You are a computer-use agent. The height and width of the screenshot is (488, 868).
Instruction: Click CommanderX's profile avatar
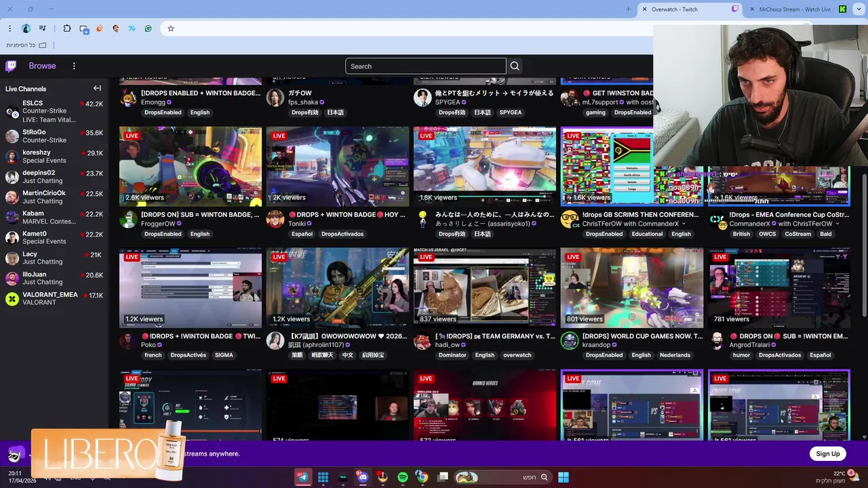point(717,219)
